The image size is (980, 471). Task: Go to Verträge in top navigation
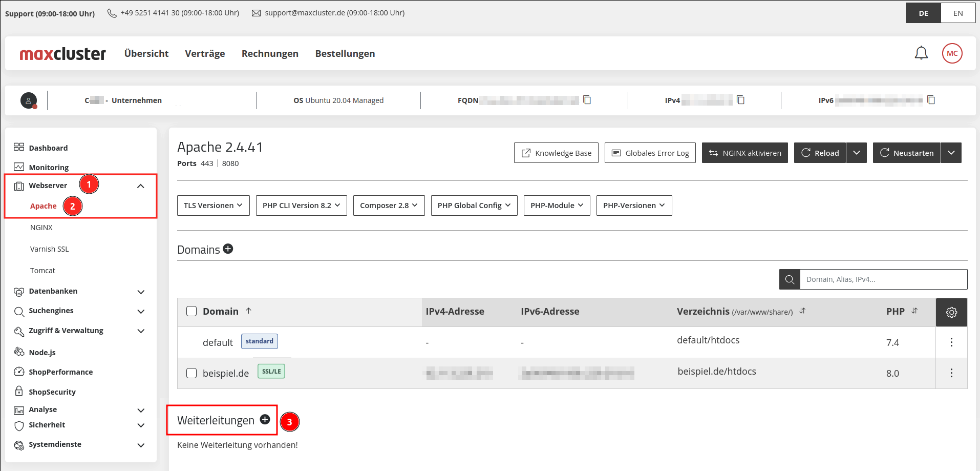click(x=205, y=53)
